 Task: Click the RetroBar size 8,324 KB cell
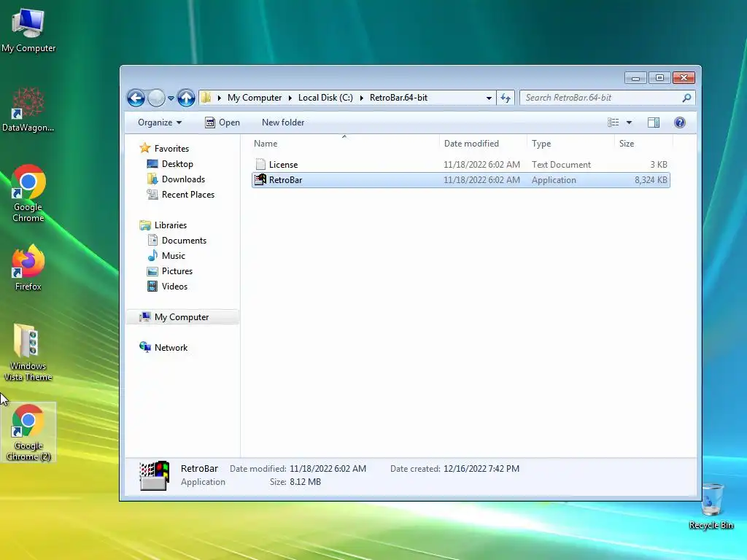(x=651, y=180)
